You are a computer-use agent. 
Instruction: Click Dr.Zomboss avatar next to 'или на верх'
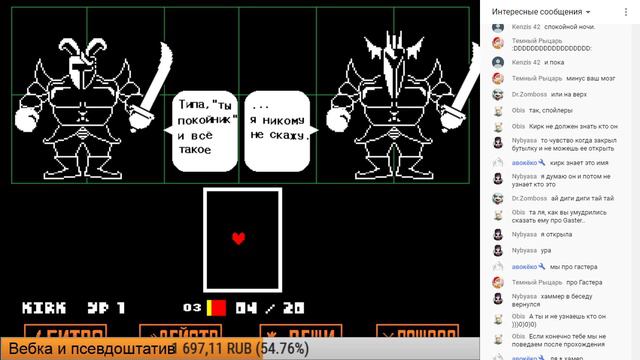coord(498,94)
